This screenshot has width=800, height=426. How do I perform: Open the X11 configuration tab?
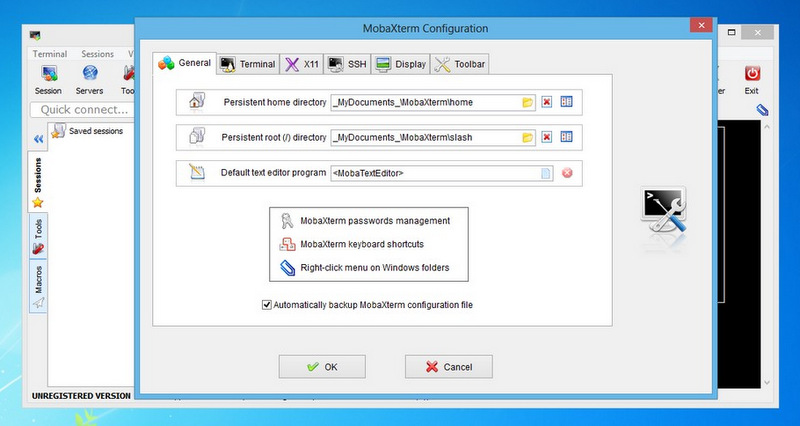(x=302, y=64)
